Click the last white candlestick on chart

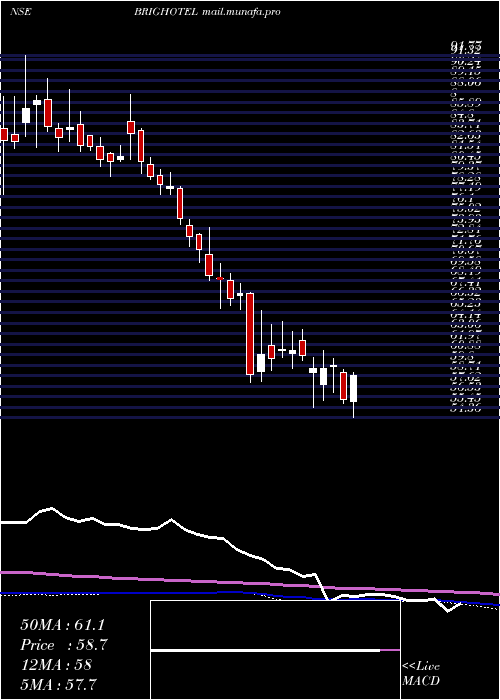(x=354, y=388)
